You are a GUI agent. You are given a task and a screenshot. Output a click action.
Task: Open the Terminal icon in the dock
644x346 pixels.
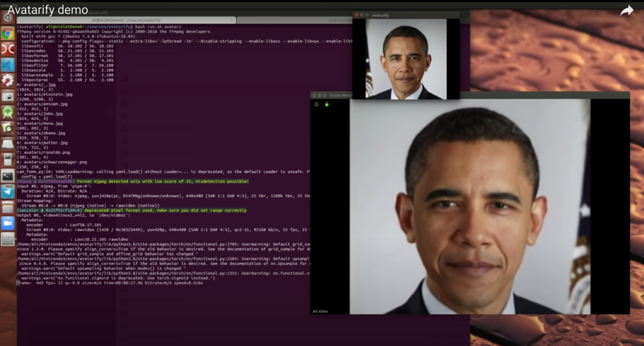click(x=8, y=176)
